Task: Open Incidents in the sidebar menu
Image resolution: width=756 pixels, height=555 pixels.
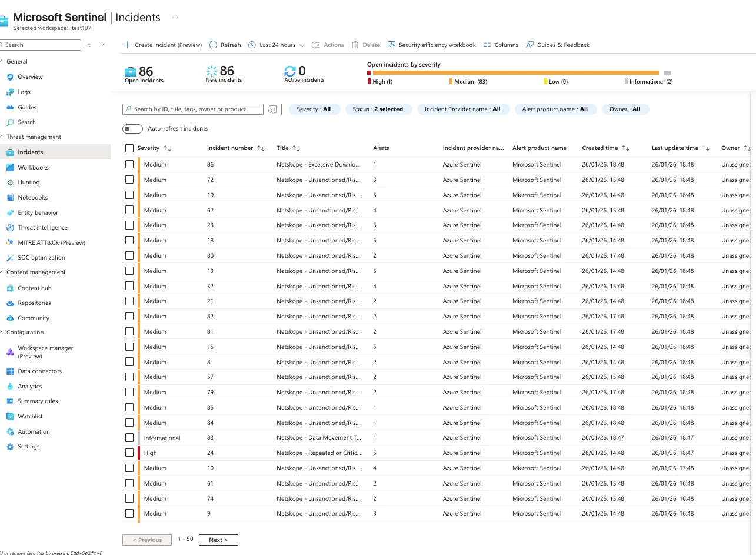Action: tap(55, 152)
